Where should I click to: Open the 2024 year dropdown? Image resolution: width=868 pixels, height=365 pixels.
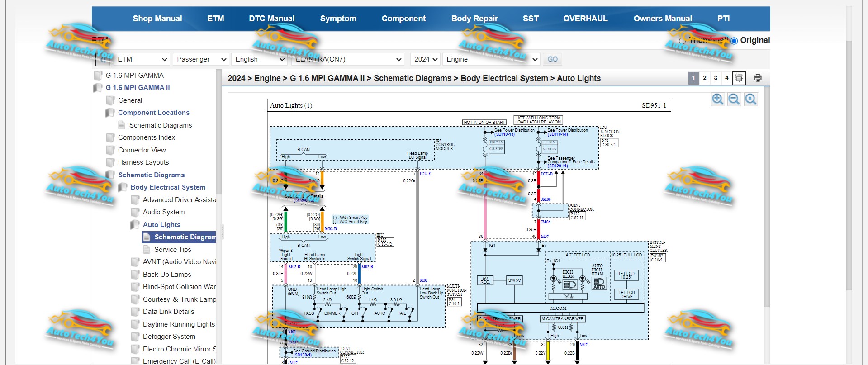(426, 59)
